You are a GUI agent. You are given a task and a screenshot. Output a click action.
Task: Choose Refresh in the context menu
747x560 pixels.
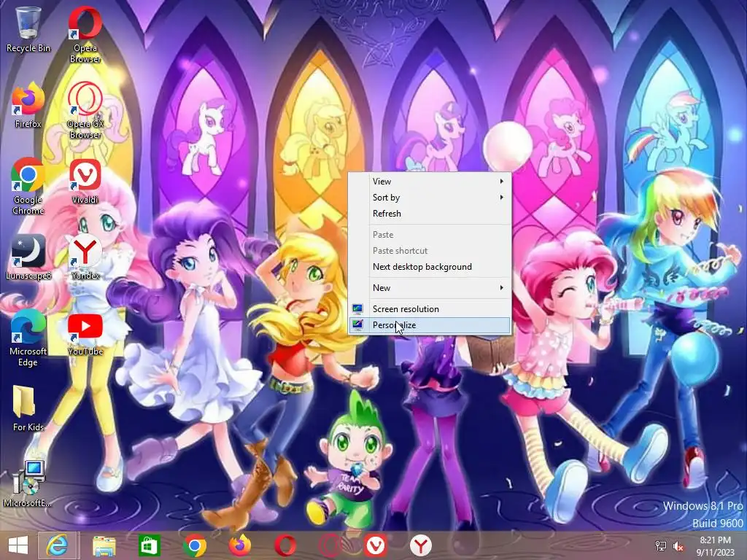[x=430, y=214]
